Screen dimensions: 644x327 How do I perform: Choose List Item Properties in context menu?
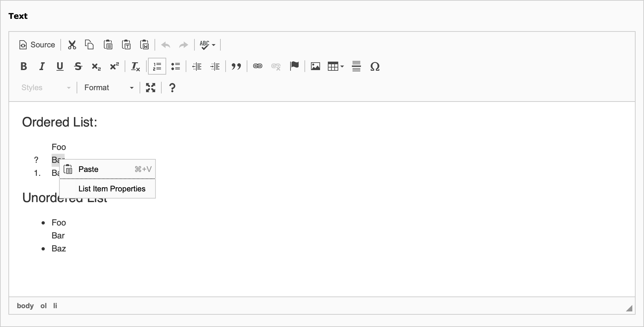coord(107,189)
